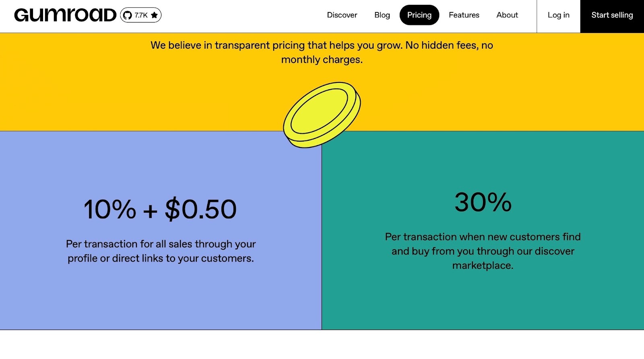Toggle the Pricing navigation highlight
644x359 pixels.
419,15
